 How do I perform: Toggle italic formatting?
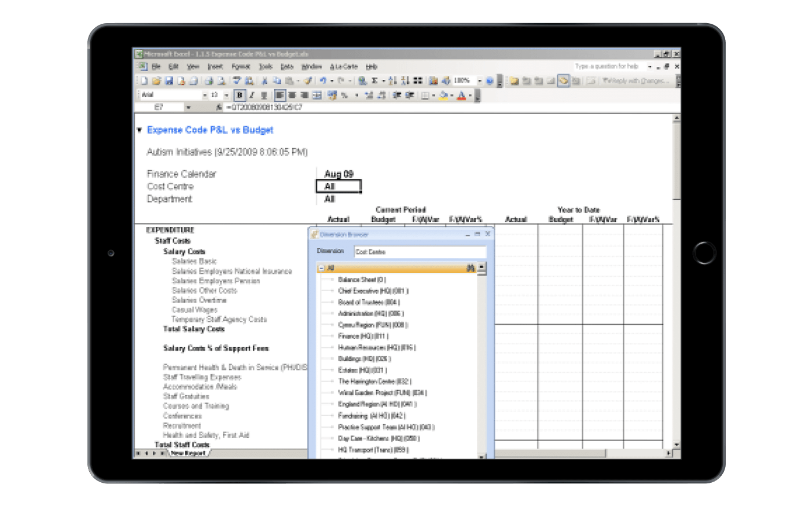pos(252,95)
